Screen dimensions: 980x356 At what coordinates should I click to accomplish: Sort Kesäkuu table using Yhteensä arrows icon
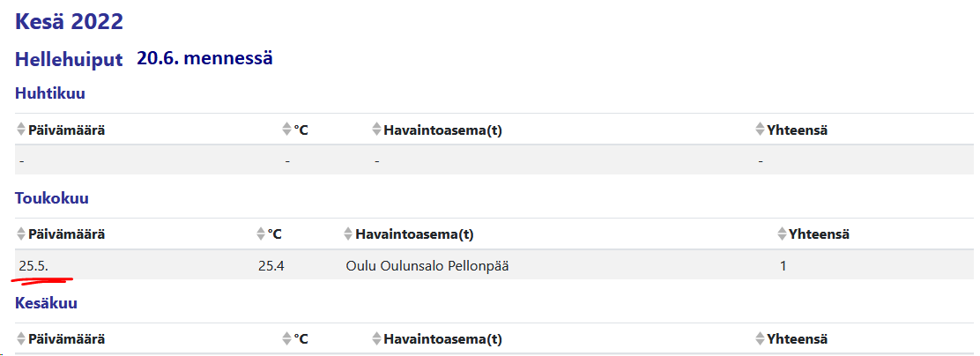pos(761,339)
